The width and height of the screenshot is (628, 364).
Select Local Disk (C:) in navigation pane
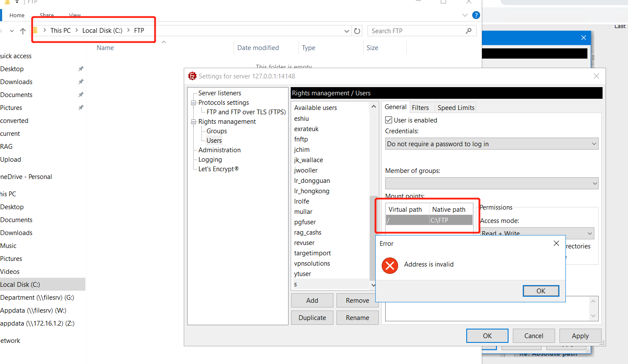pyautogui.click(x=42, y=285)
